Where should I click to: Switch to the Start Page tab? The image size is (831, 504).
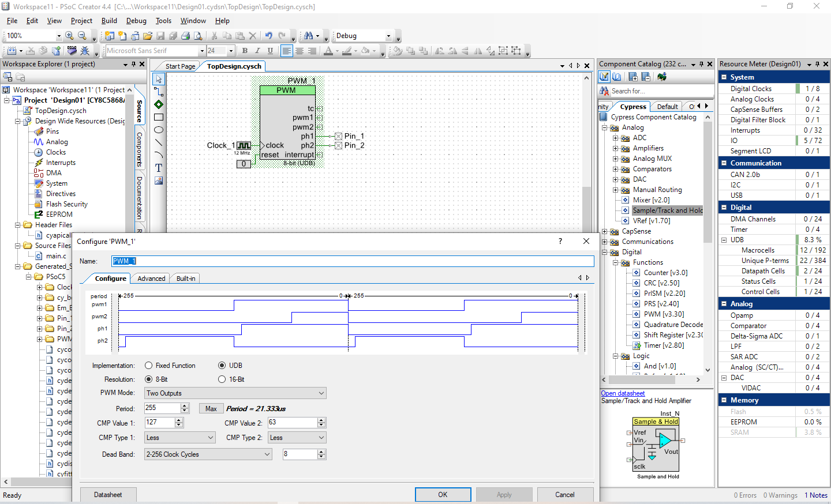(x=180, y=66)
